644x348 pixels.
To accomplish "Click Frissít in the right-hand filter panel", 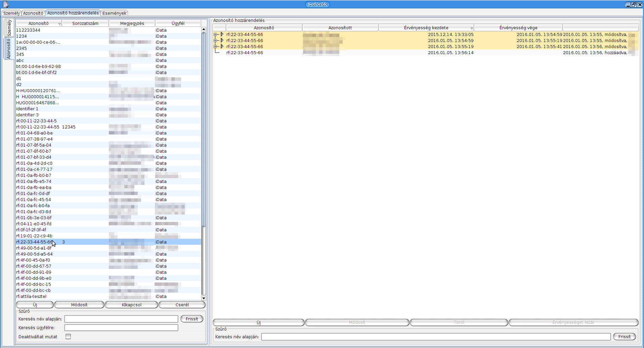I will (624, 337).
